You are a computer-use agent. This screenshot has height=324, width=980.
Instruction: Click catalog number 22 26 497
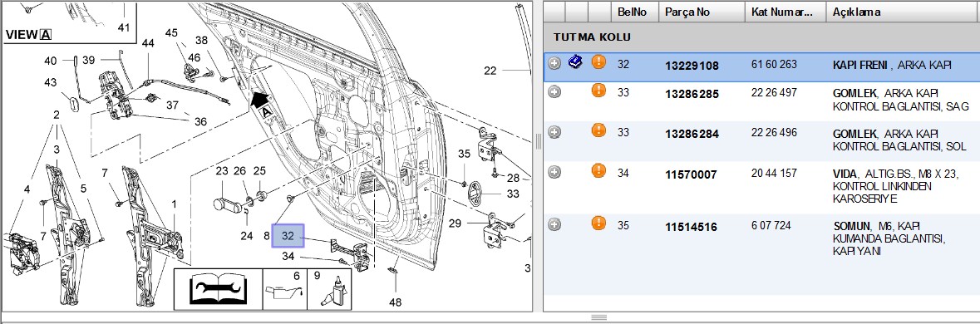(774, 92)
